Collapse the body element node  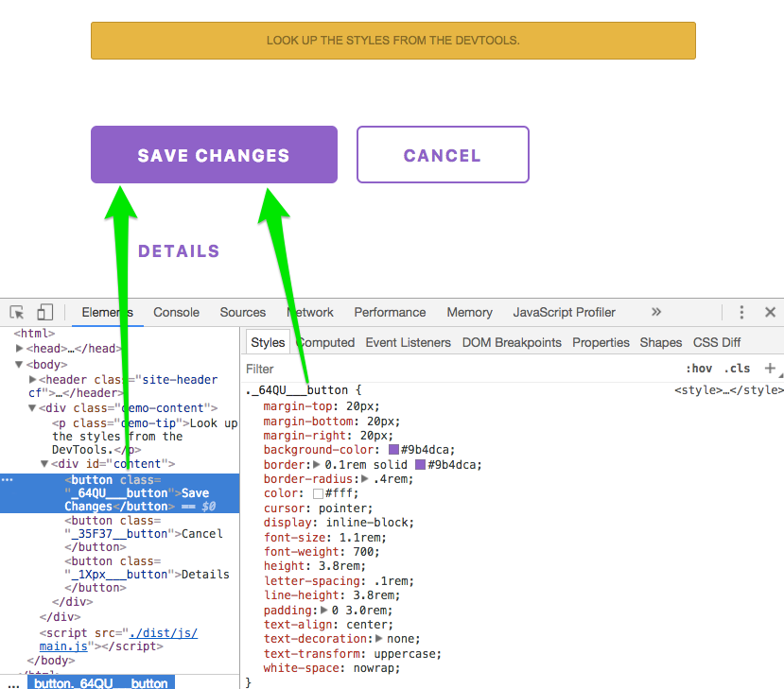(19, 364)
